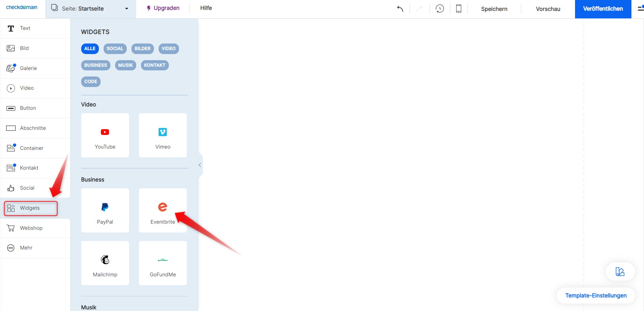Switch to the BILDER filter tab

142,49
